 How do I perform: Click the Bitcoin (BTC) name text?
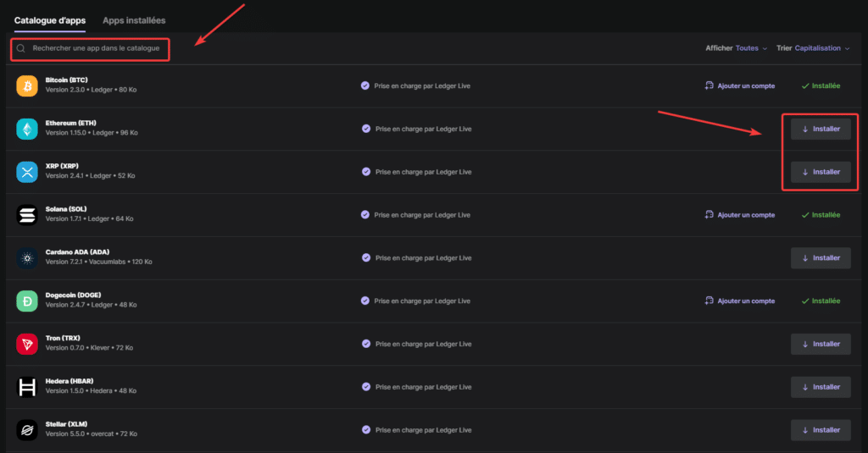tap(66, 80)
